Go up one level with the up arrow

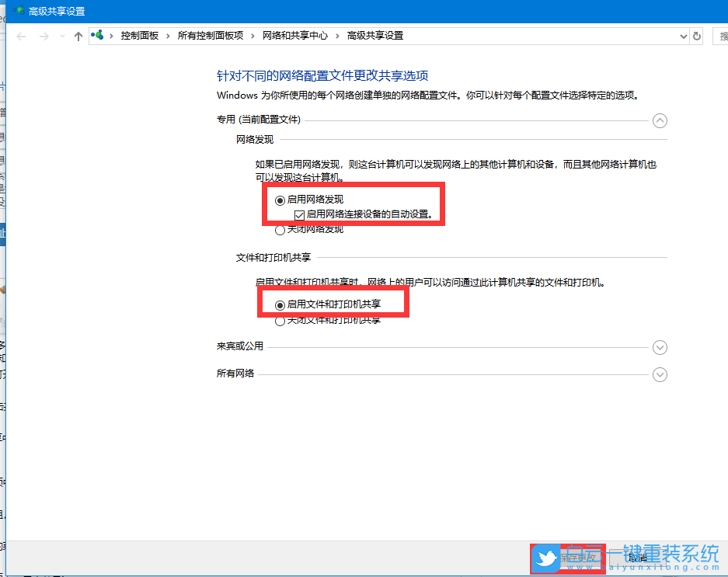click(x=78, y=36)
